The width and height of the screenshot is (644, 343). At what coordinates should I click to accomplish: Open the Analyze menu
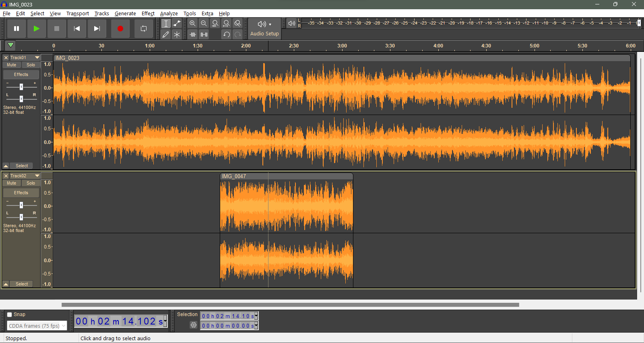coord(169,13)
